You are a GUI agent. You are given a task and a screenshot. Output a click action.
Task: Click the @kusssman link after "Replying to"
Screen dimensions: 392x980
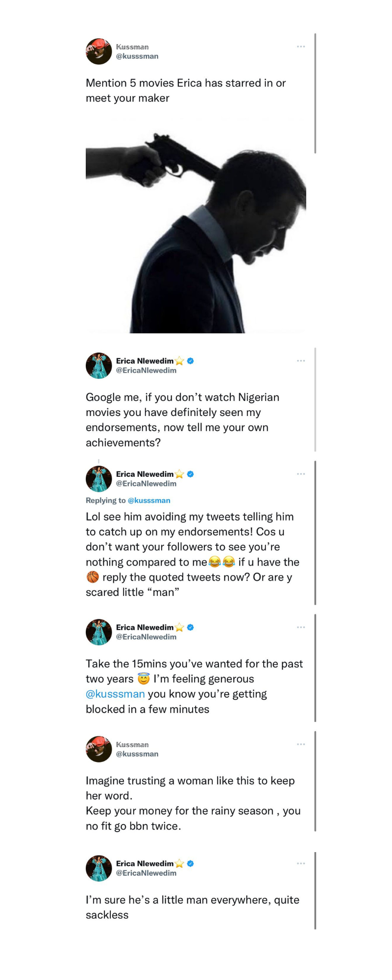coord(149,500)
